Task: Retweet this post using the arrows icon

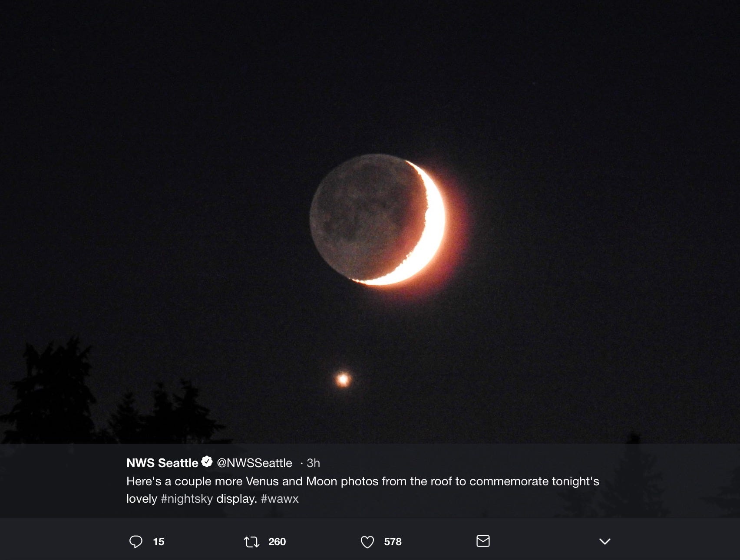Action: [x=251, y=541]
